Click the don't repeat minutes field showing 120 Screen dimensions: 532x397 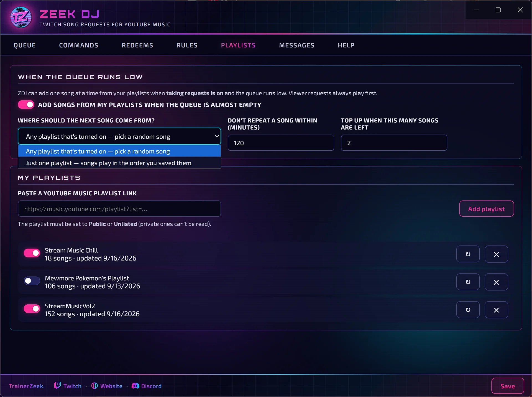(x=281, y=143)
